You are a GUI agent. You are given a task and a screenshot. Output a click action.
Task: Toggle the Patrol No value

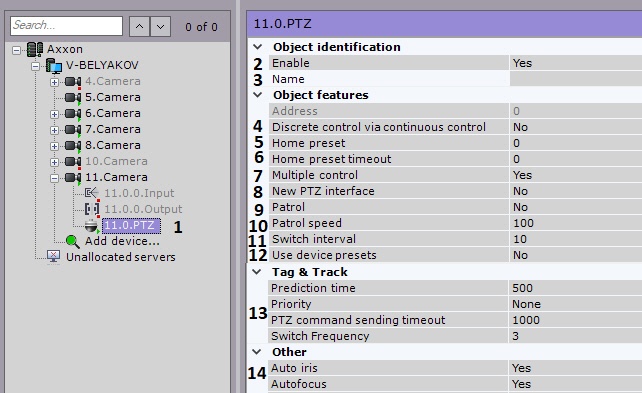[576, 207]
